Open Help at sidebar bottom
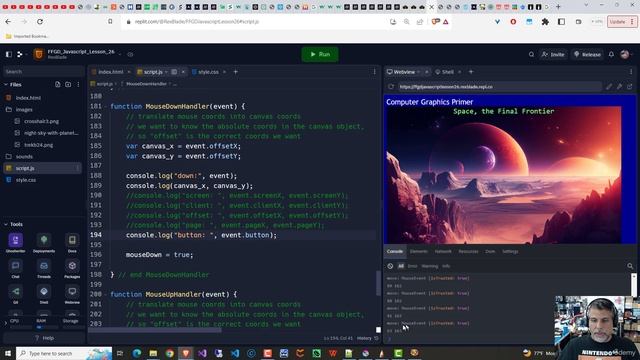 (x=44, y=338)
